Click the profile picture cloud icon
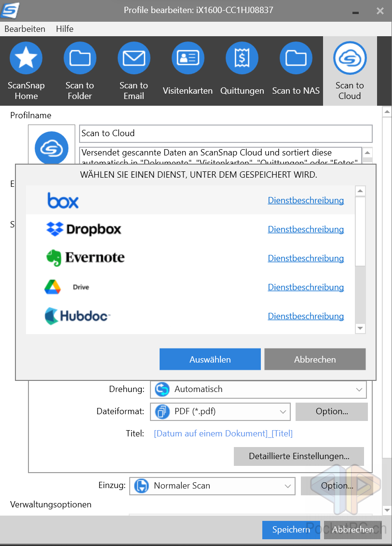 pos(52,148)
